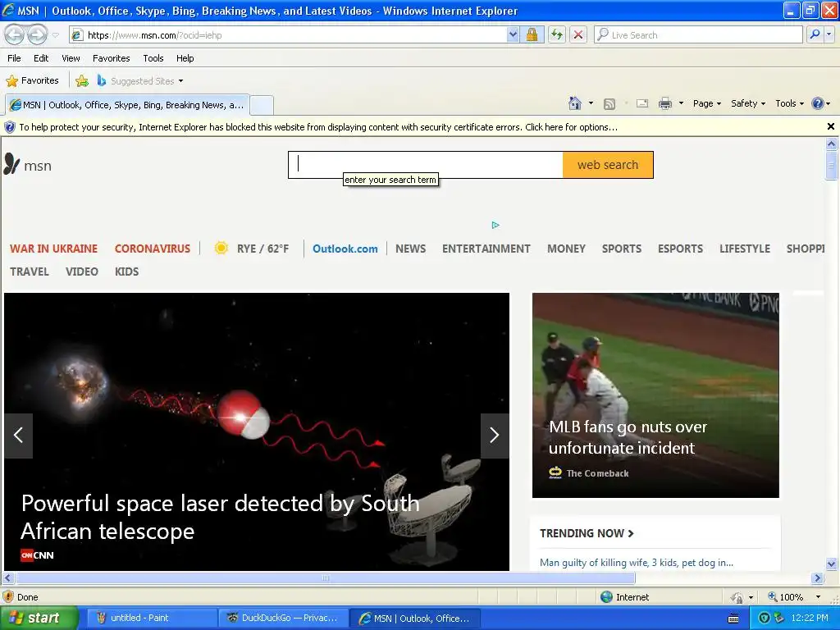Open the CORONAVIRUS link

(152, 249)
